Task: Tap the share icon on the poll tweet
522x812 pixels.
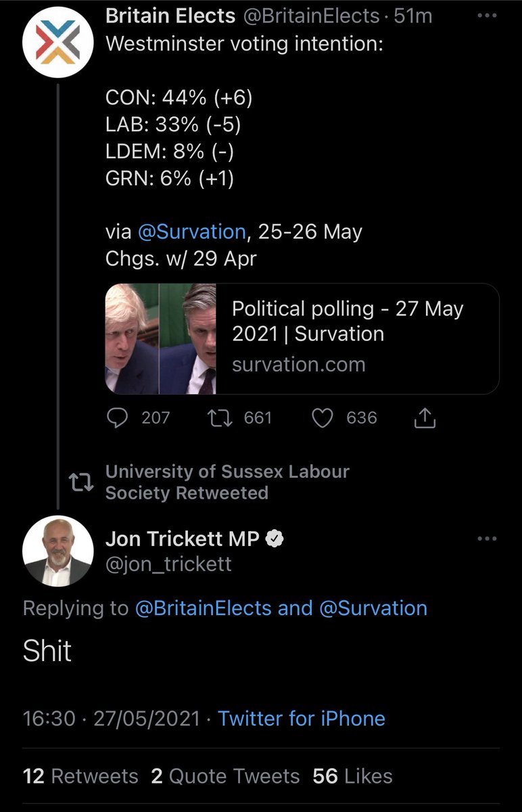Action: [x=424, y=419]
